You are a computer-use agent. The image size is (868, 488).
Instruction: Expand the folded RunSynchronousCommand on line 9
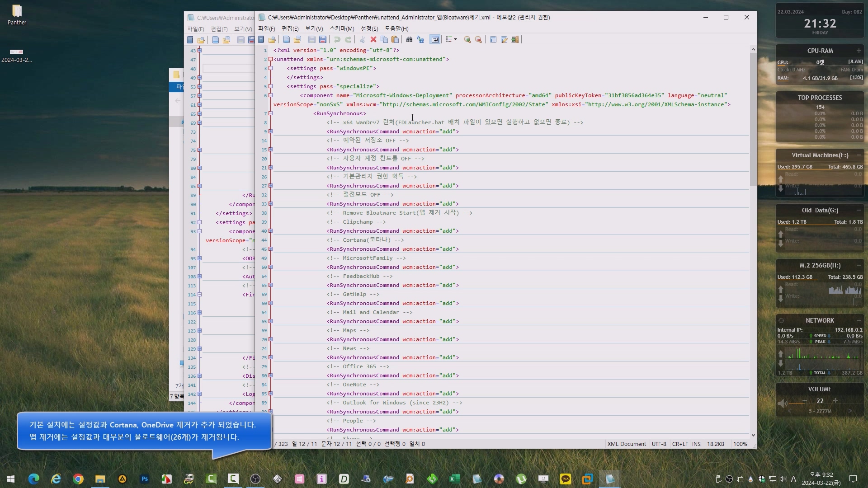[270, 131]
